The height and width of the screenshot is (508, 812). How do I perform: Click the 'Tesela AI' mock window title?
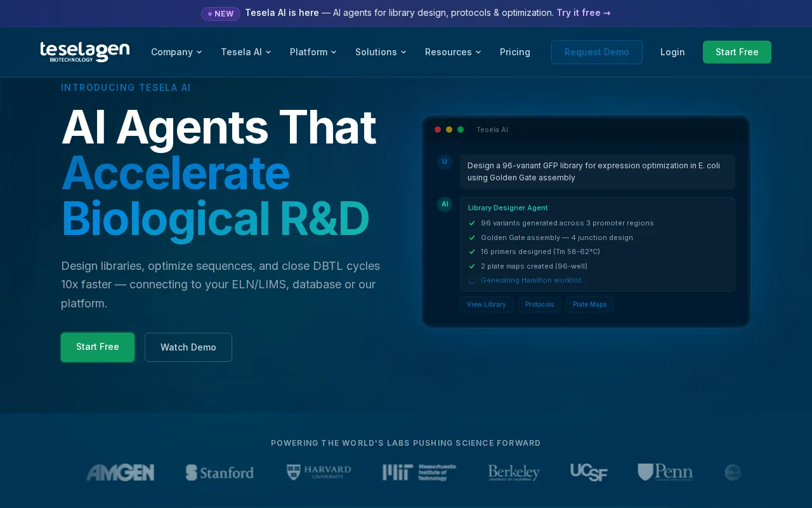(492, 130)
